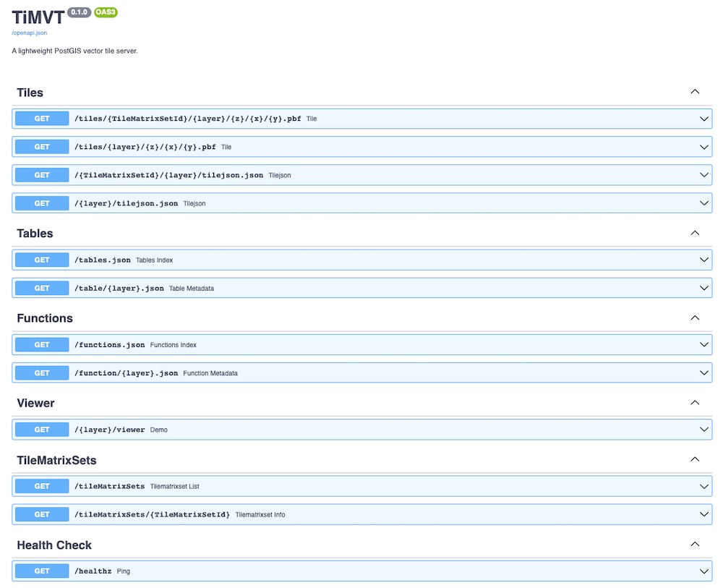This screenshot has width=723, height=588.
Task: Expand arrow for /table/{layer}.json endpoint
Action: coord(704,288)
